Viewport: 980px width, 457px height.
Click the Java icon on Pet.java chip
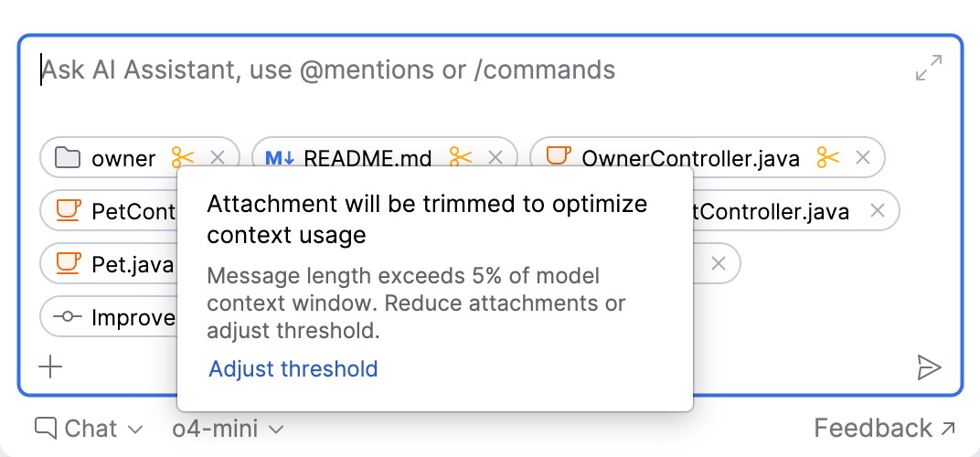point(69,263)
